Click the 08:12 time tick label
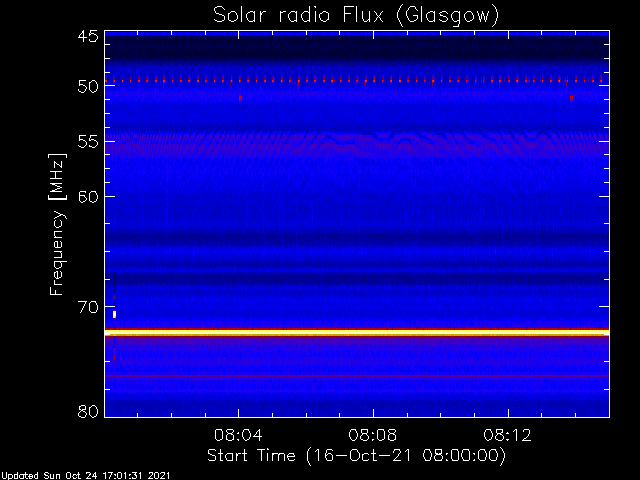This screenshot has height=480, width=640. (507, 435)
